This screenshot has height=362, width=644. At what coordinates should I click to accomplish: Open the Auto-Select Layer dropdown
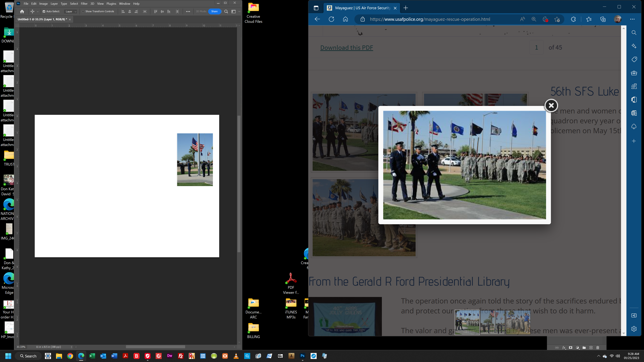[x=71, y=12]
